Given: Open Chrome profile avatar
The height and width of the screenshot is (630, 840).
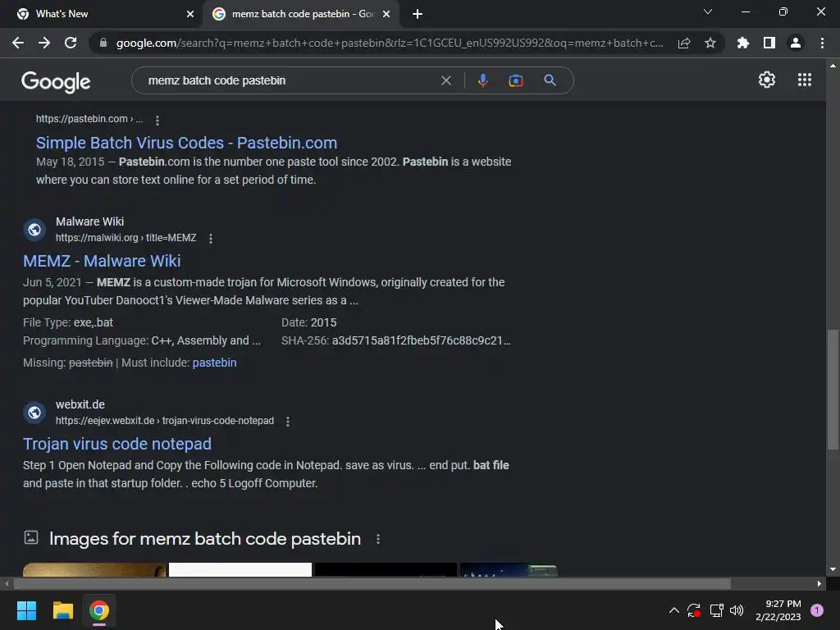Looking at the screenshot, I should pyautogui.click(x=796, y=43).
